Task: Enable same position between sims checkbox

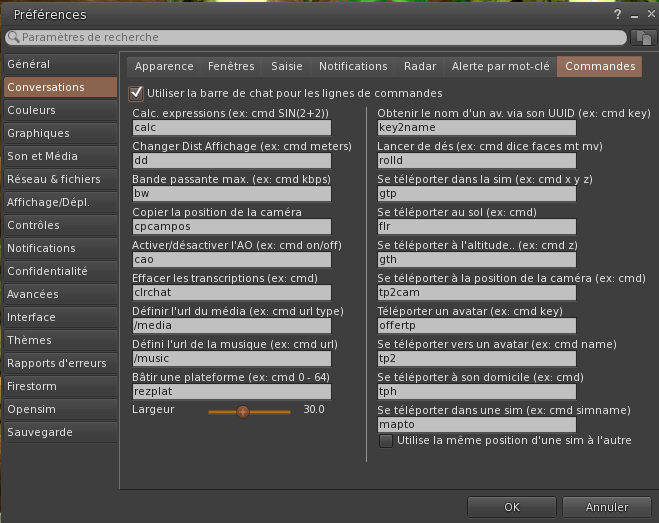Action: [386, 440]
